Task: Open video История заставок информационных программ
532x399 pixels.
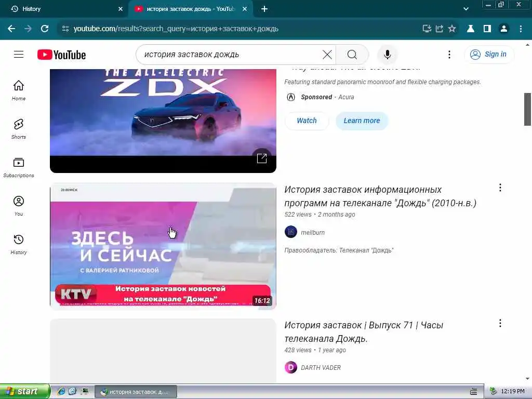Action: click(x=380, y=196)
